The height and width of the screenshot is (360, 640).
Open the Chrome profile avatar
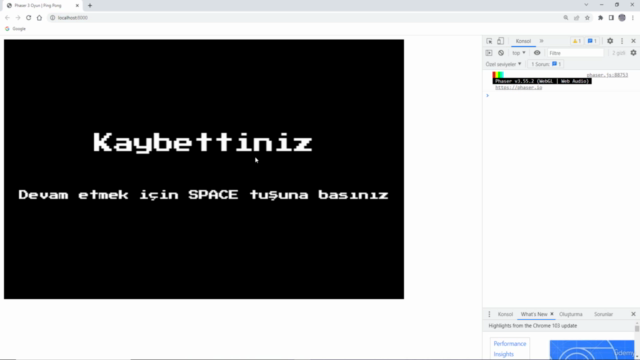click(x=622, y=18)
